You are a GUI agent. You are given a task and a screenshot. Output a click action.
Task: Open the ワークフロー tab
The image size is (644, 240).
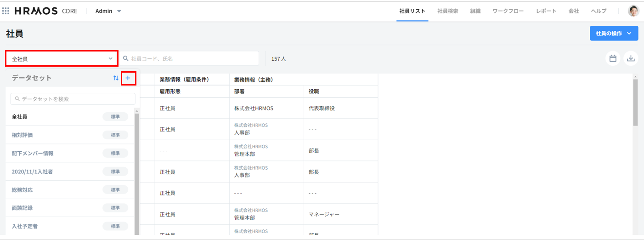tap(508, 11)
